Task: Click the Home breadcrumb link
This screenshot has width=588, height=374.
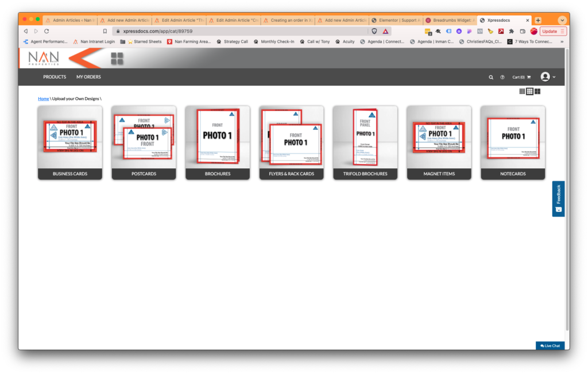Action: tap(44, 99)
